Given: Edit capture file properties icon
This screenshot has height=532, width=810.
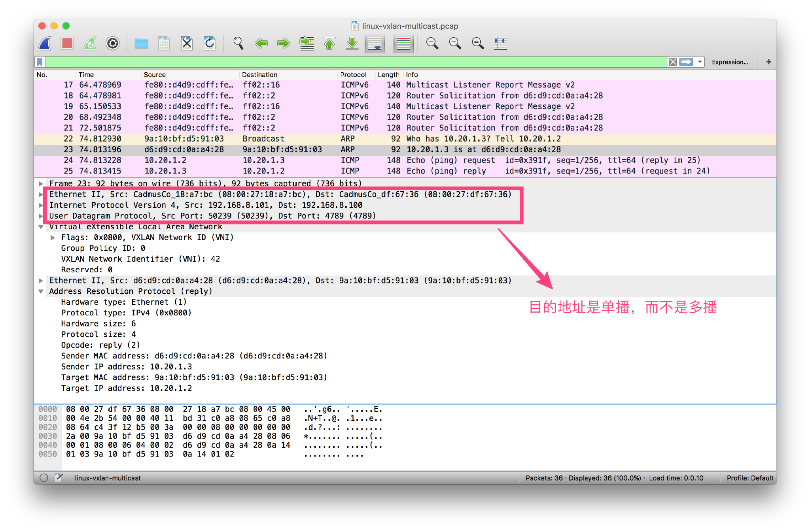Looking at the screenshot, I should (59, 478).
